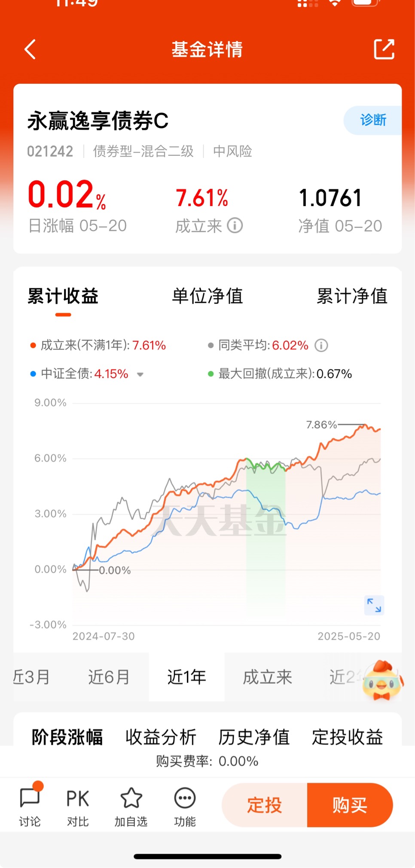
Task: Switch to 单位净值 tab
Action: pyautogui.click(x=207, y=296)
